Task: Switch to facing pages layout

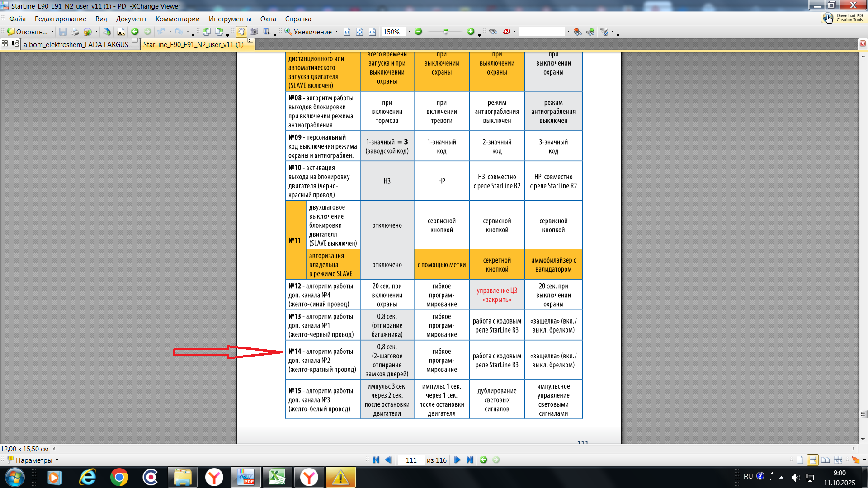Action: tap(826, 460)
